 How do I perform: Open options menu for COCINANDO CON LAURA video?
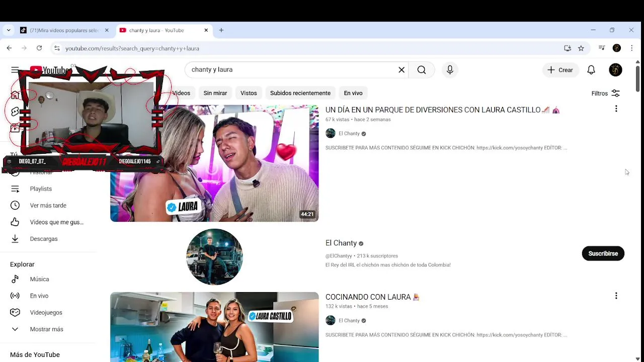(x=616, y=296)
